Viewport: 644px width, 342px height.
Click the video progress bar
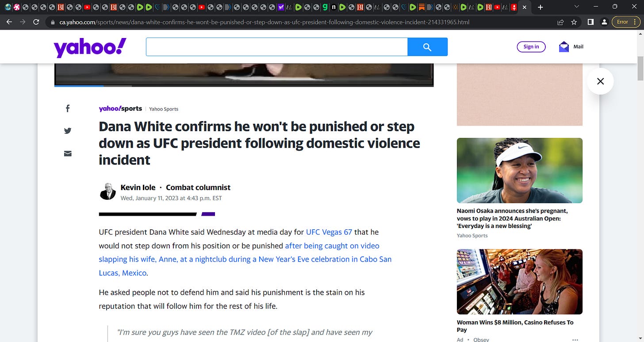[x=244, y=86]
